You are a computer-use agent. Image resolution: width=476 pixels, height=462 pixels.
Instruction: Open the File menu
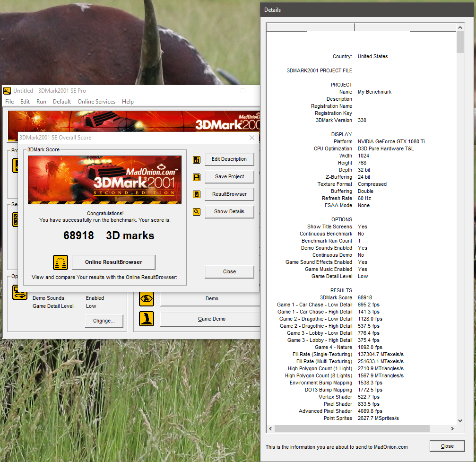[x=9, y=102]
